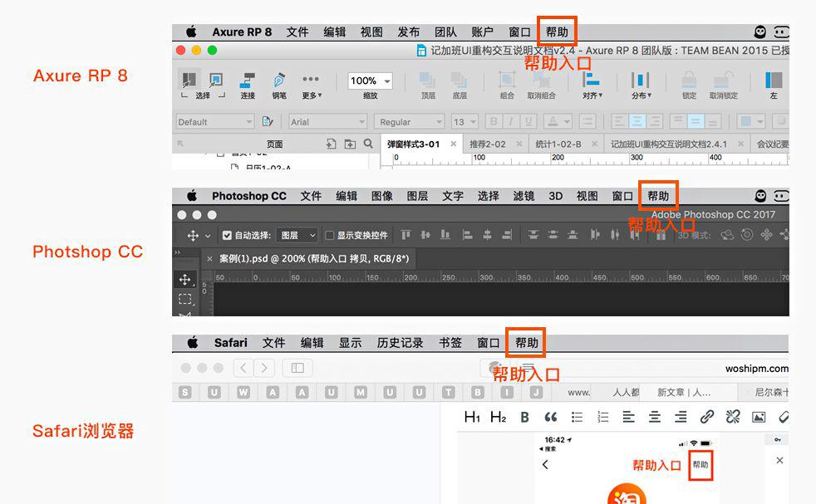Toggle bold in Axure's format bar

click(x=494, y=122)
